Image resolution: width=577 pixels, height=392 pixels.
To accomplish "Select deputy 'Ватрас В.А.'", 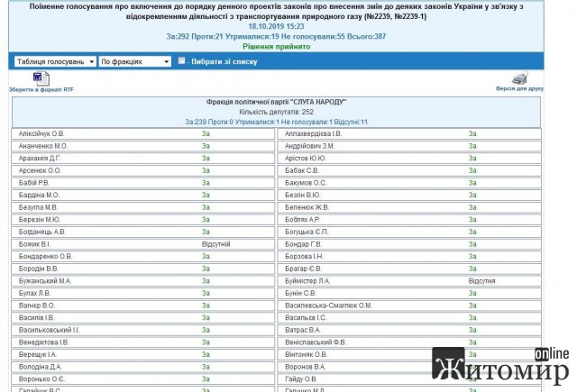I will click(303, 330).
